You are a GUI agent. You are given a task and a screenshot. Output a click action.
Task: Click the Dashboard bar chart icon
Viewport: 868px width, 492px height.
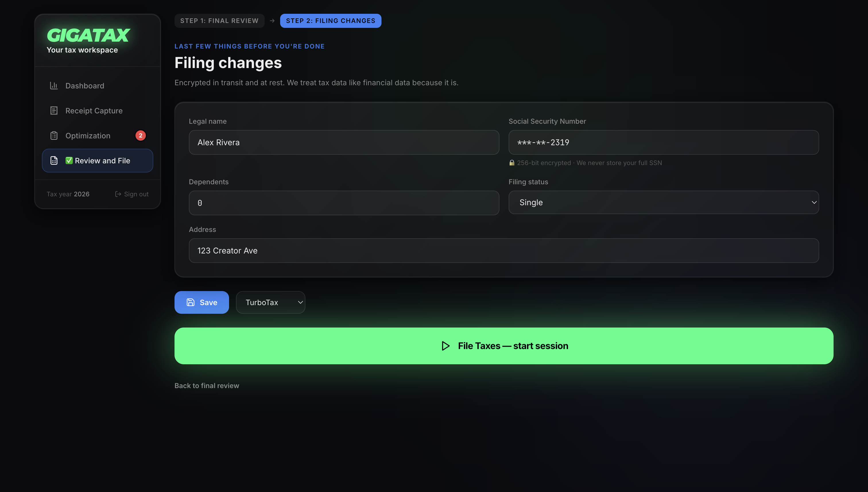[54, 86]
